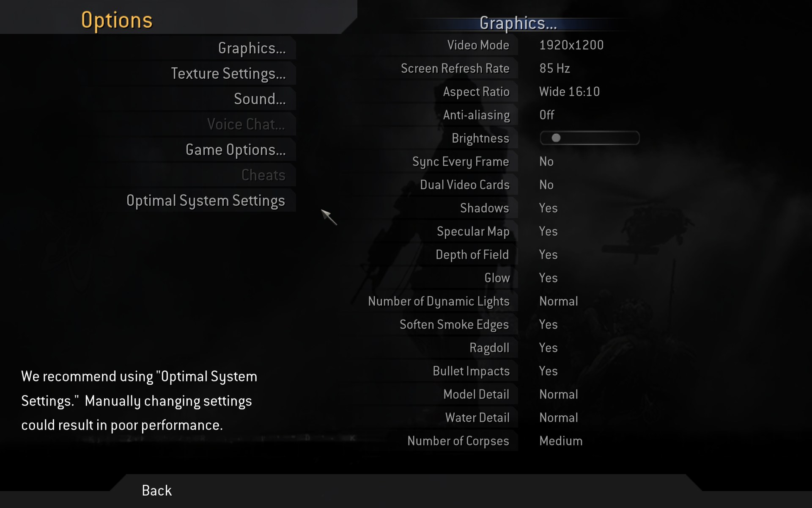Toggle Depth of Field yes
Screen dimensions: 812x508
549,254
